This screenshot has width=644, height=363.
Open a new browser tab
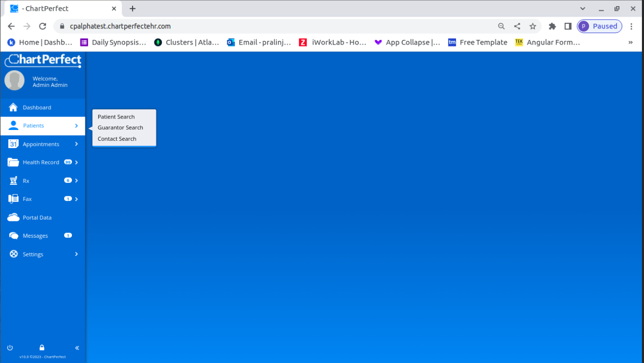[x=133, y=9]
